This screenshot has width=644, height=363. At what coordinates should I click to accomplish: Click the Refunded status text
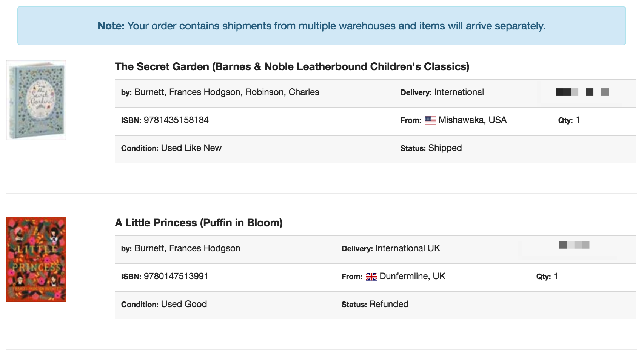point(389,305)
